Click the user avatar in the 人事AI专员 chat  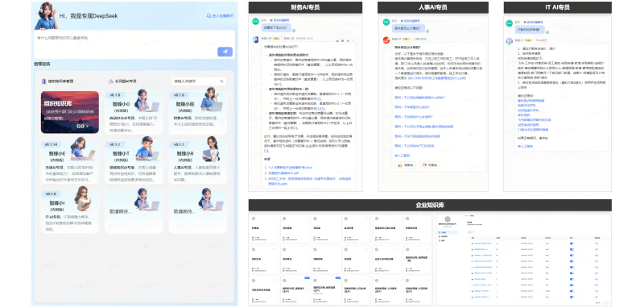(386, 22)
